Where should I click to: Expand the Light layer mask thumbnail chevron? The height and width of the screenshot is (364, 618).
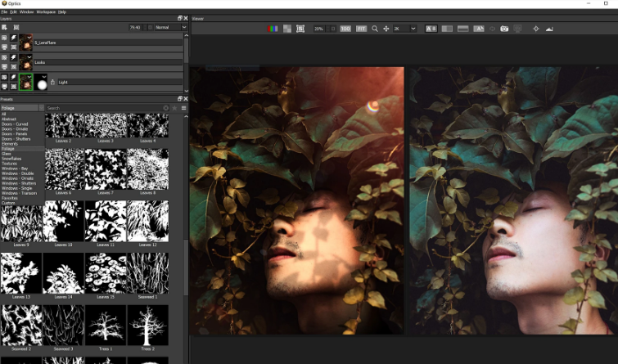pyautogui.click(x=44, y=76)
